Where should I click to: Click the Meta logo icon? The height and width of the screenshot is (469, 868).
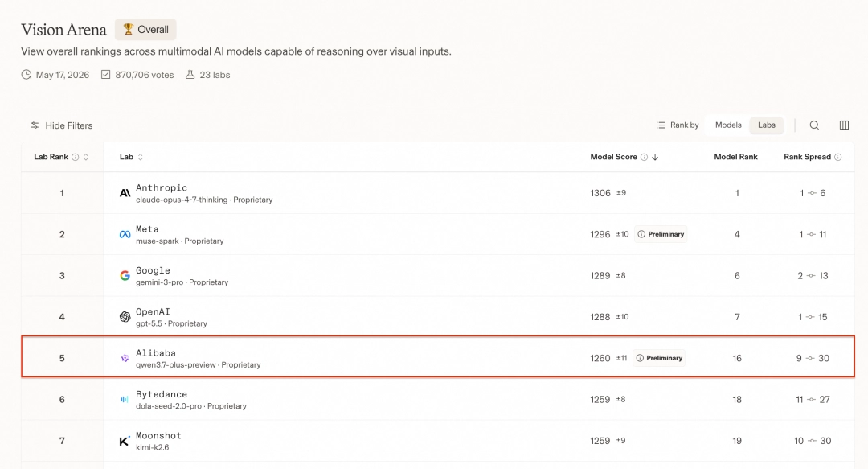click(x=125, y=235)
